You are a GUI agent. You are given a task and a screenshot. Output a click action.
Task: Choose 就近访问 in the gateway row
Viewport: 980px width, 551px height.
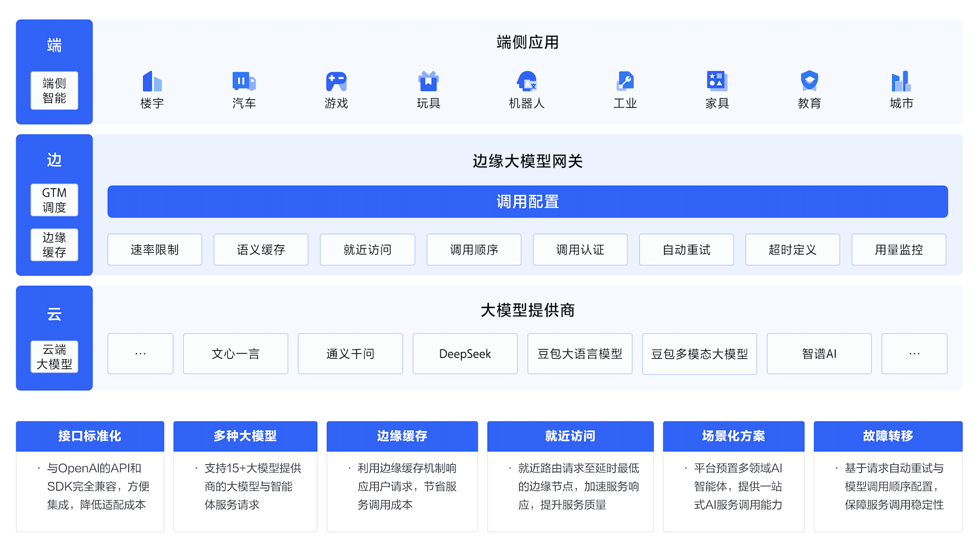click(367, 250)
